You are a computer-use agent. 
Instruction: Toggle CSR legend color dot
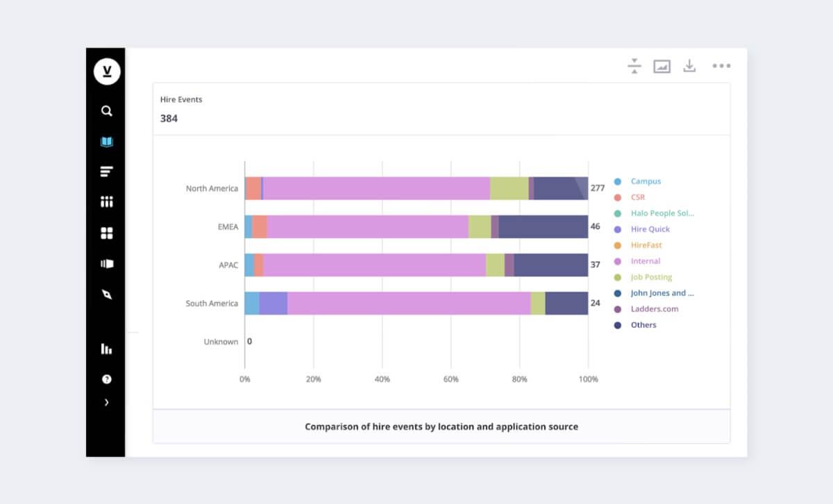click(x=618, y=198)
